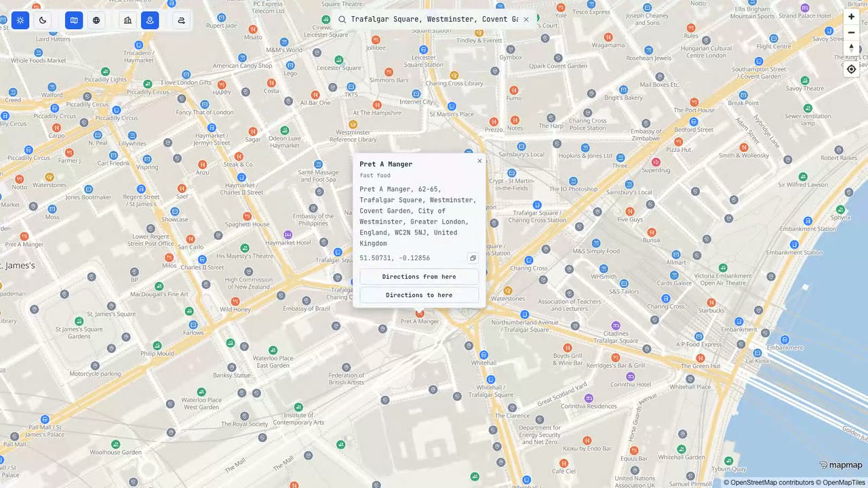
Task: Toggle points of interest layer button
Action: (150, 20)
